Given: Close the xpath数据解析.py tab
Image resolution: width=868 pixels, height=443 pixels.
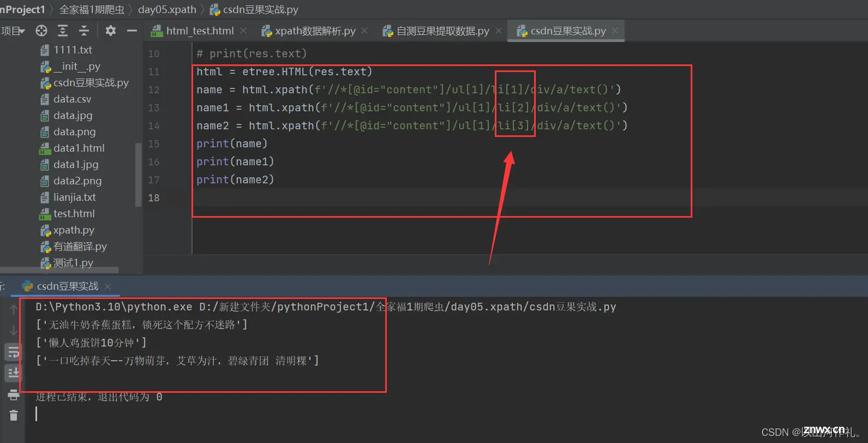Looking at the screenshot, I should click(364, 31).
